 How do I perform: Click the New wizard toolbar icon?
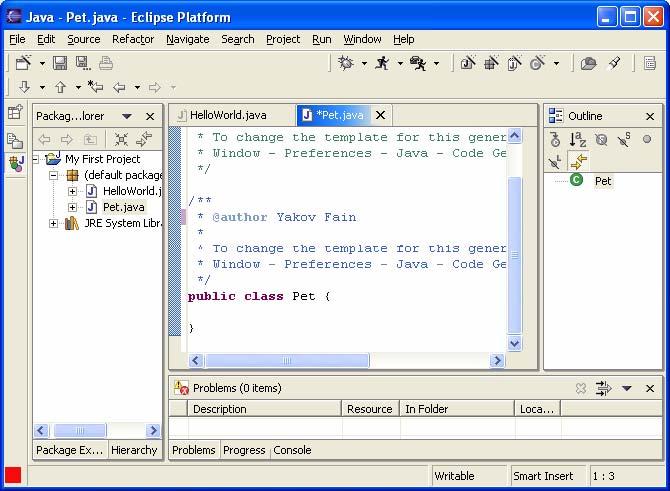[24, 63]
